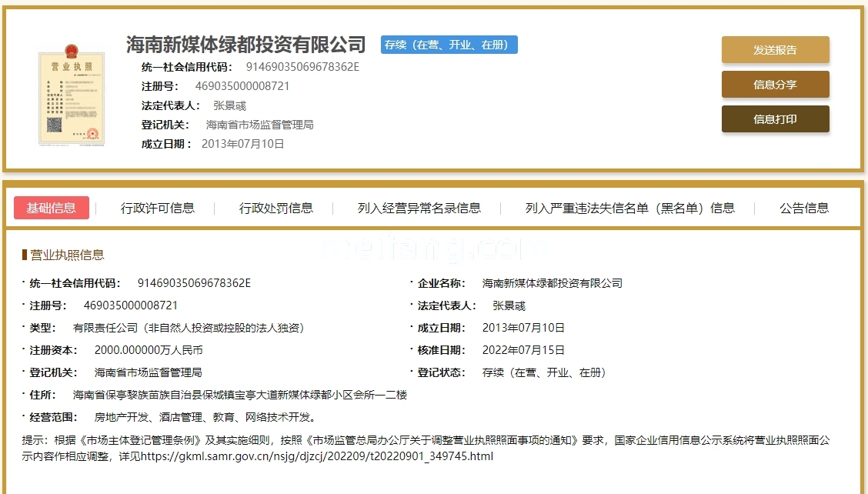Click the establishment date 2013年07月10日
Image resolution: width=868 pixels, height=494 pixels.
pyautogui.click(x=243, y=143)
